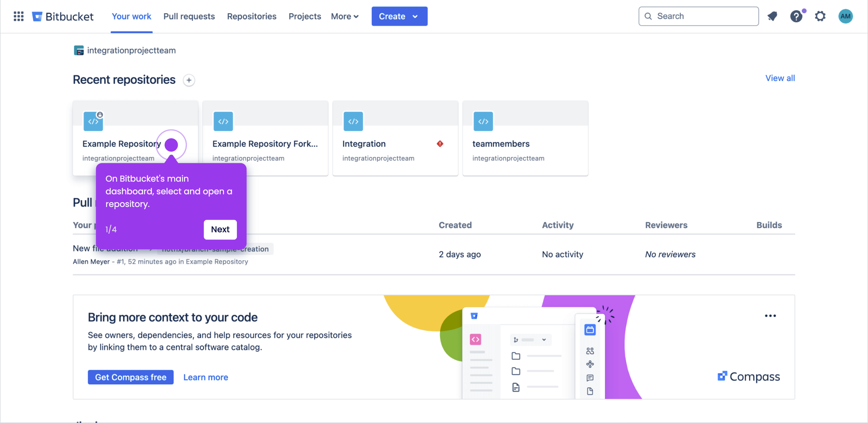Click View all repositories link
The height and width of the screenshot is (423, 868).
780,78
